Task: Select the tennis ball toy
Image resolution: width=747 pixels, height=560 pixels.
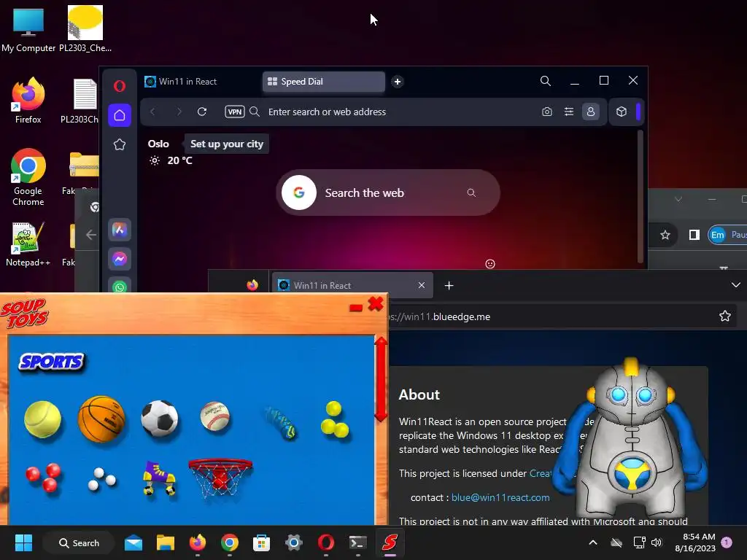Action: click(x=43, y=419)
